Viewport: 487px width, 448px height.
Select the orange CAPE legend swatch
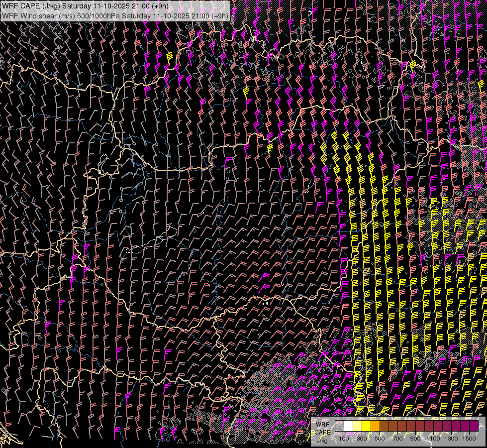(376, 426)
